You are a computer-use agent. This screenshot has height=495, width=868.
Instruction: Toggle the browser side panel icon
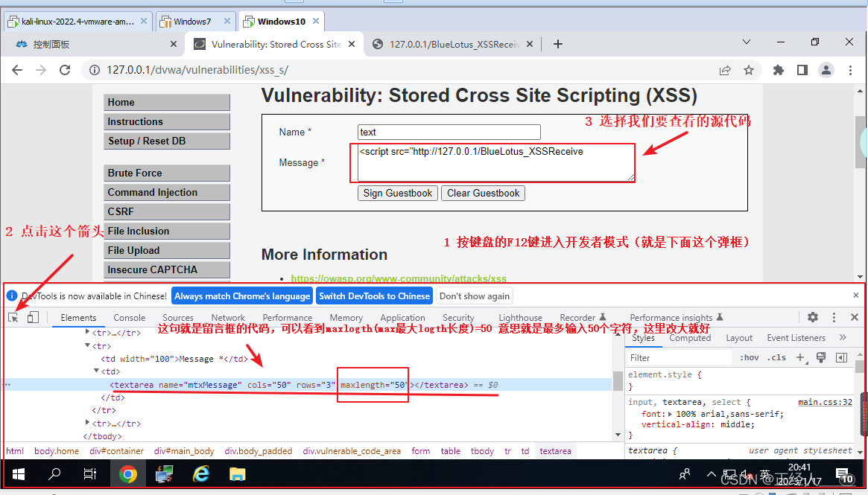(802, 70)
